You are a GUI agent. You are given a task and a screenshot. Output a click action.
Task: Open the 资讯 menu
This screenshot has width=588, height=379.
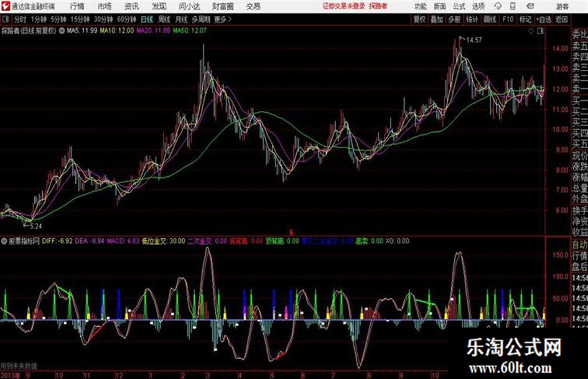click(131, 6)
